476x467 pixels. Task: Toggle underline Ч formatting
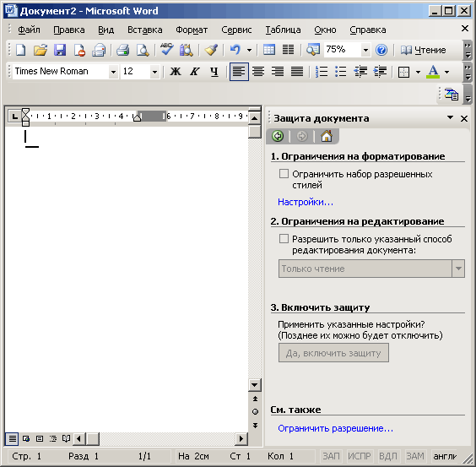tap(214, 72)
